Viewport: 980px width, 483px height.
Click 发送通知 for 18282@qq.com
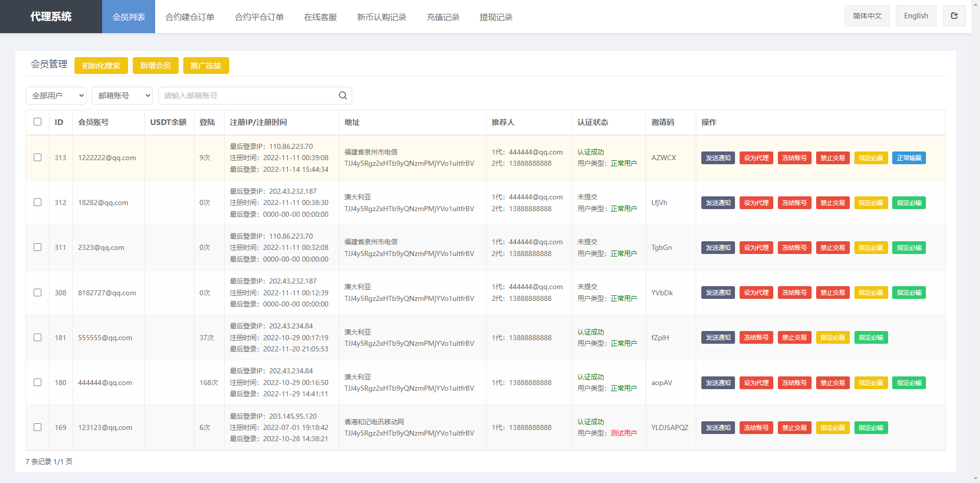click(x=718, y=202)
